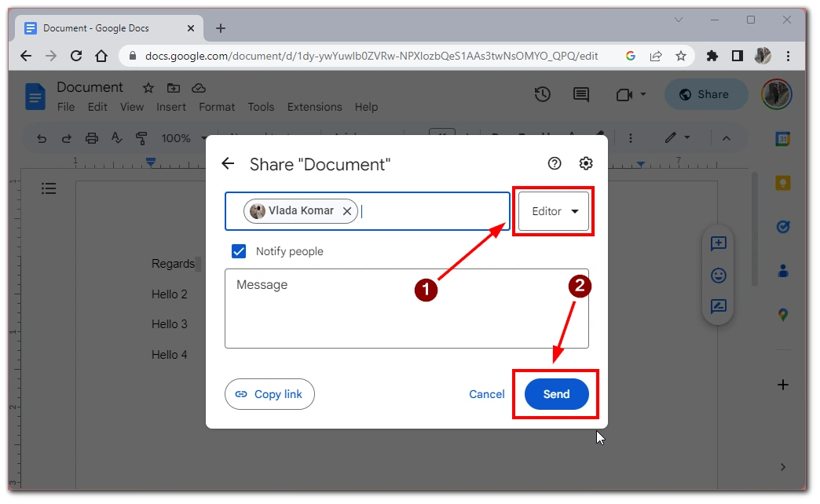Open share dialog settings gear

coord(586,163)
